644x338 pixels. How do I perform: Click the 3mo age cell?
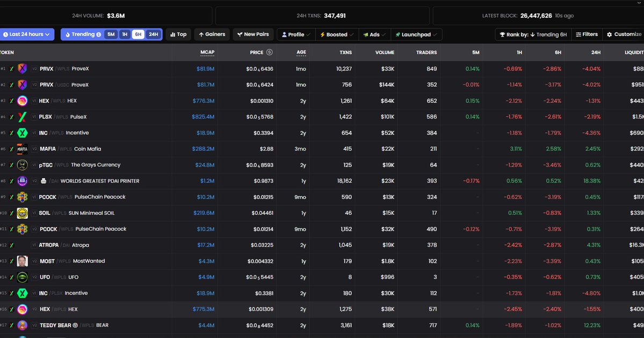[x=300, y=149]
